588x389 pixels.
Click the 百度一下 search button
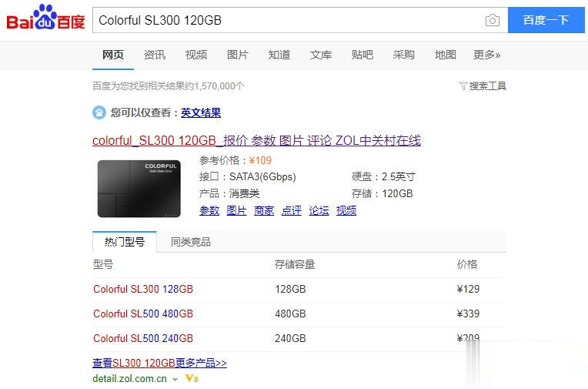click(x=546, y=20)
